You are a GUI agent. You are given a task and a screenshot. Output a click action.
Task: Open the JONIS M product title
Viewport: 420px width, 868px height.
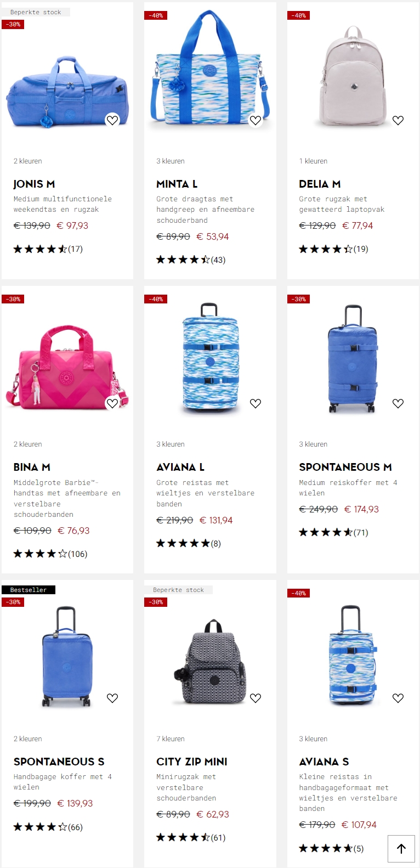tap(34, 184)
